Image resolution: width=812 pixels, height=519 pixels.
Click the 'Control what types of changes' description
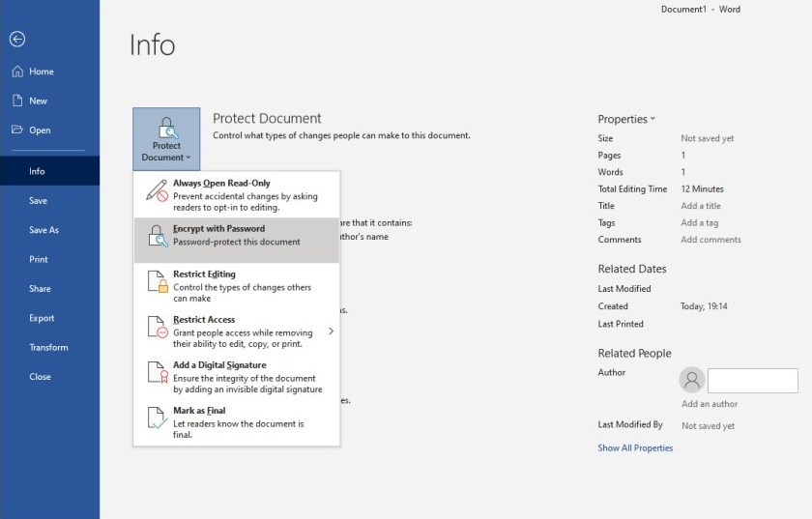(342, 135)
